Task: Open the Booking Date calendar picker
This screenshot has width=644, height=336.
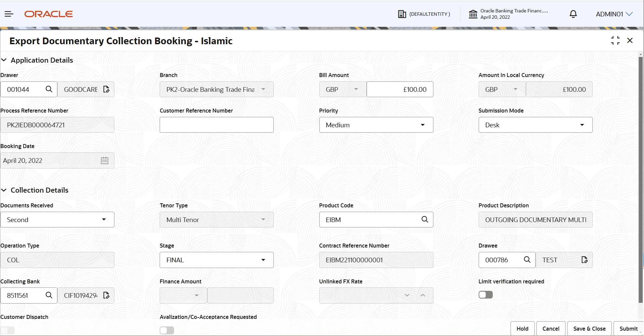Action: click(105, 160)
